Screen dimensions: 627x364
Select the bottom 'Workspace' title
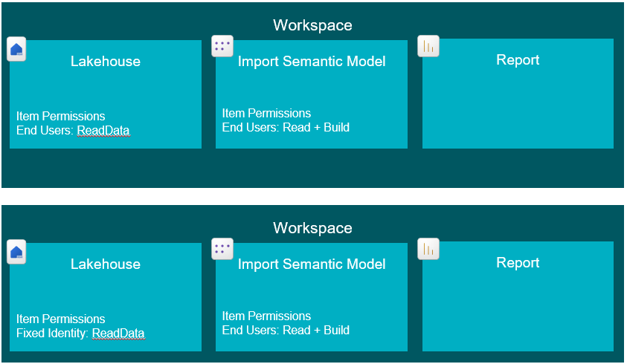312,228
